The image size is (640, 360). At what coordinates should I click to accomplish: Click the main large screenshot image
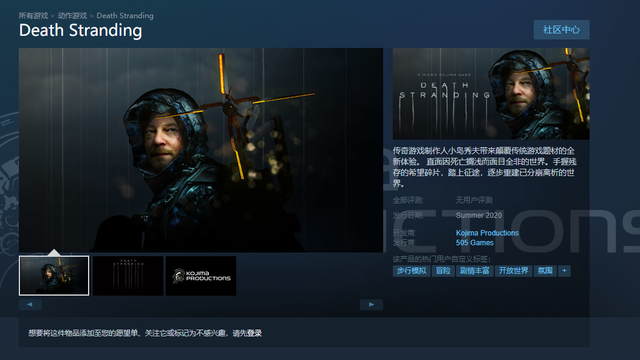click(201, 150)
